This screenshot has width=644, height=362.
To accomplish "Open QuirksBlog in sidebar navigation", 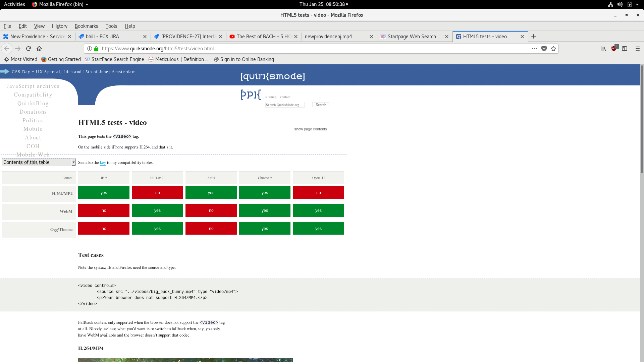I will pos(33,104).
